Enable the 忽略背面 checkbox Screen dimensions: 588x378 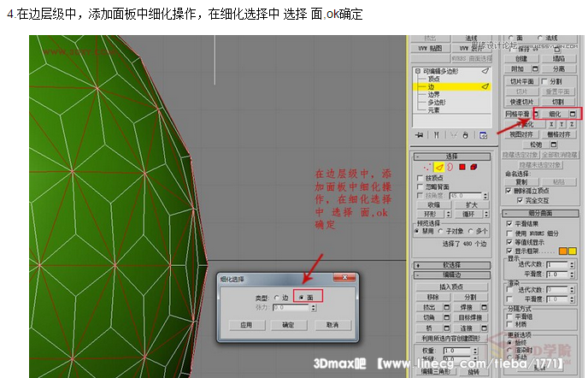click(x=420, y=186)
